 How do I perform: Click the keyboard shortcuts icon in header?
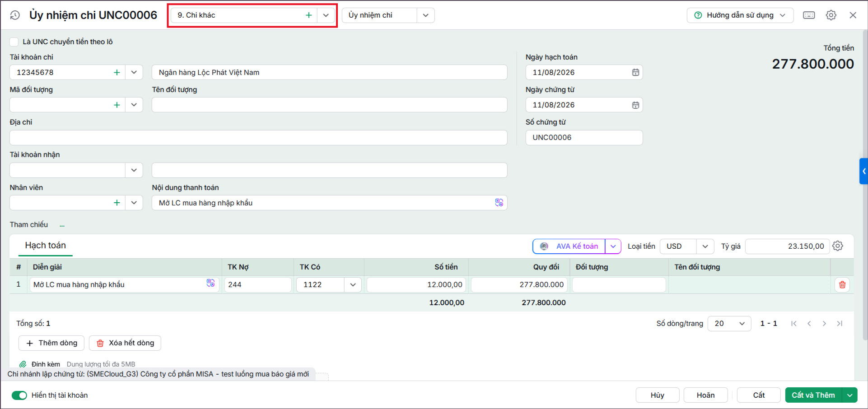click(x=809, y=15)
